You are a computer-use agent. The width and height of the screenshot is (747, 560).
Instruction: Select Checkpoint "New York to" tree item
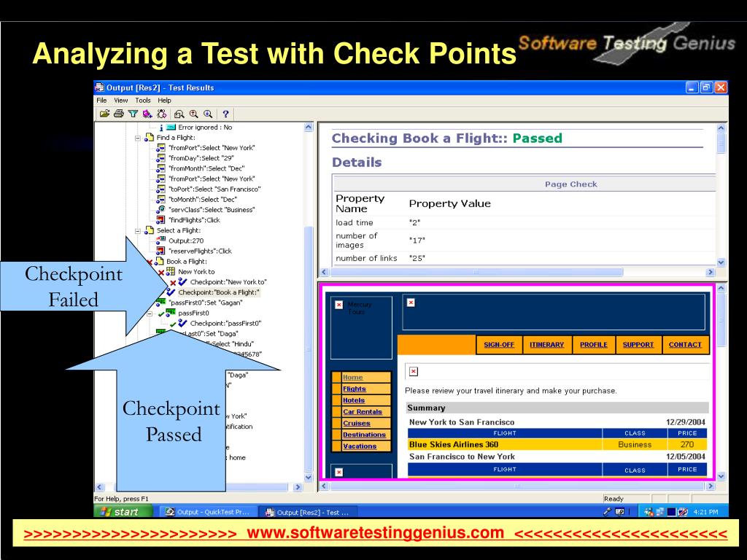228,282
